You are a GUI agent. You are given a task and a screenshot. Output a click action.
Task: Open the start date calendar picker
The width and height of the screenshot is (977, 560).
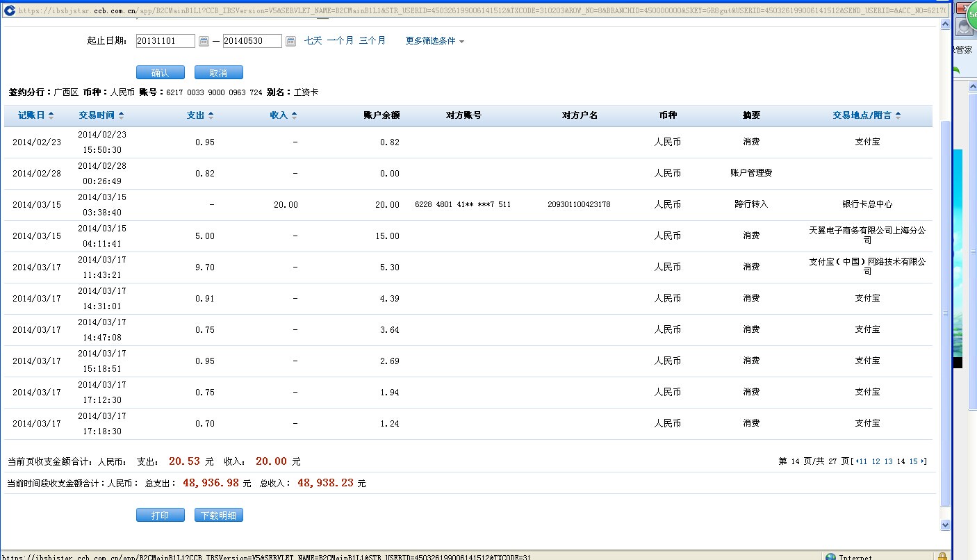[x=204, y=42]
